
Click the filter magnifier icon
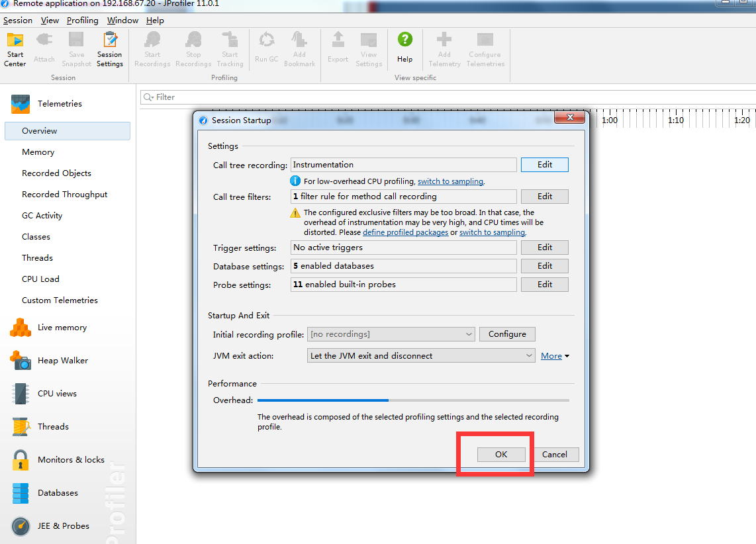[148, 97]
